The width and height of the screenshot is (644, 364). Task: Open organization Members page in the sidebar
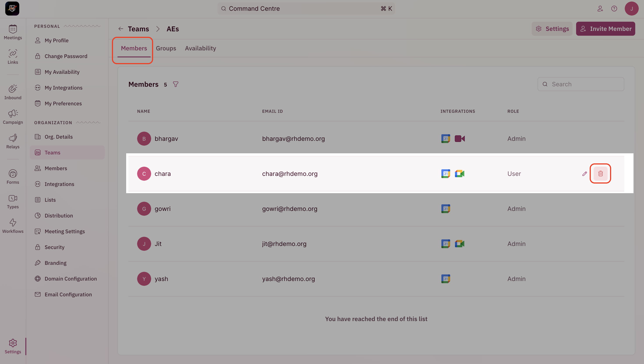[67, 168]
